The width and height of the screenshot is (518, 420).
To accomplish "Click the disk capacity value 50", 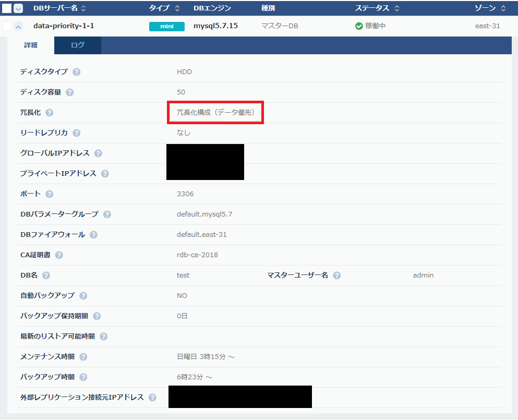I will [x=181, y=92].
